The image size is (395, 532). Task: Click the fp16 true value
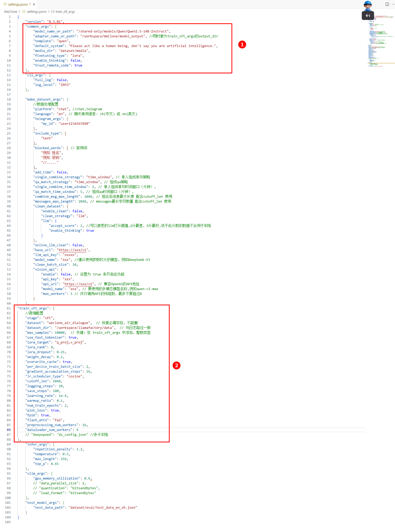pyautogui.click(x=45, y=415)
